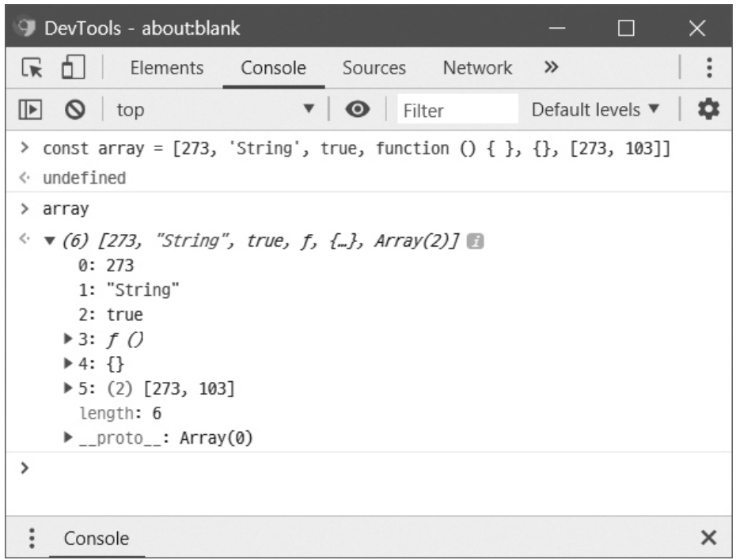Screen dimensions: 736x560
Task: Close the bottom Console drawer
Action: [709, 538]
